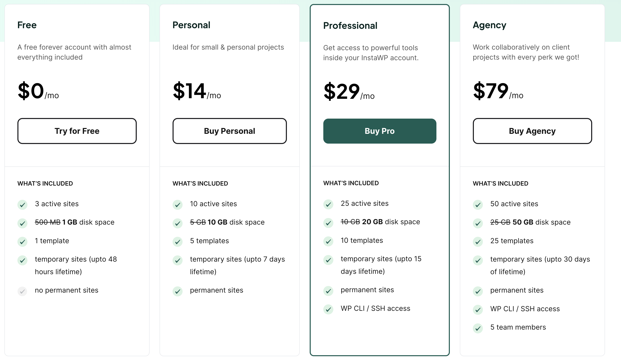The width and height of the screenshot is (621, 364).
Task: Click checkmark beside 25 templates
Action: tap(478, 242)
